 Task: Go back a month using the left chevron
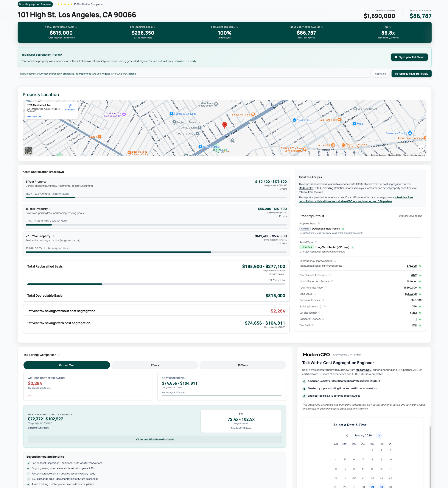tap(347, 435)
